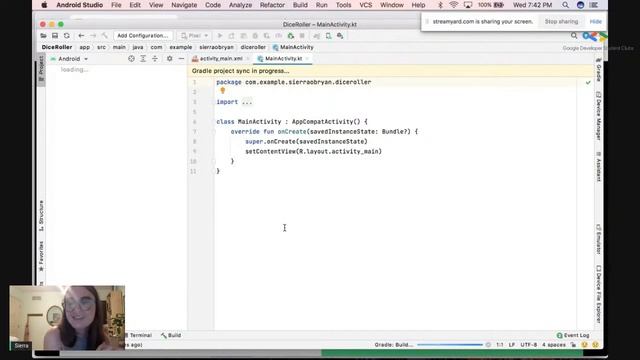The image size is (640, 360).
Task: Toggle the Device File Explorer side window
Action: [x=599, y=294]
